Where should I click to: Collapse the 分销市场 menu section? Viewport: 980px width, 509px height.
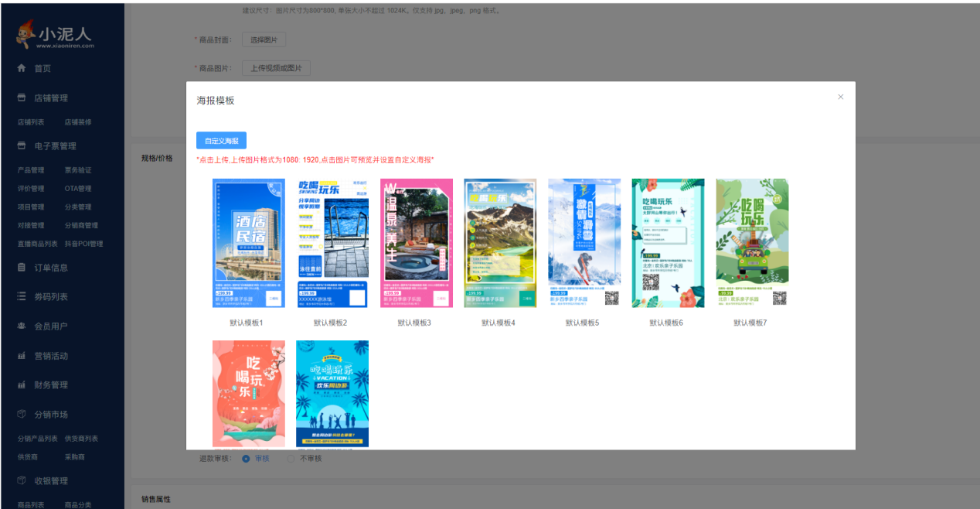coord(46,414)
